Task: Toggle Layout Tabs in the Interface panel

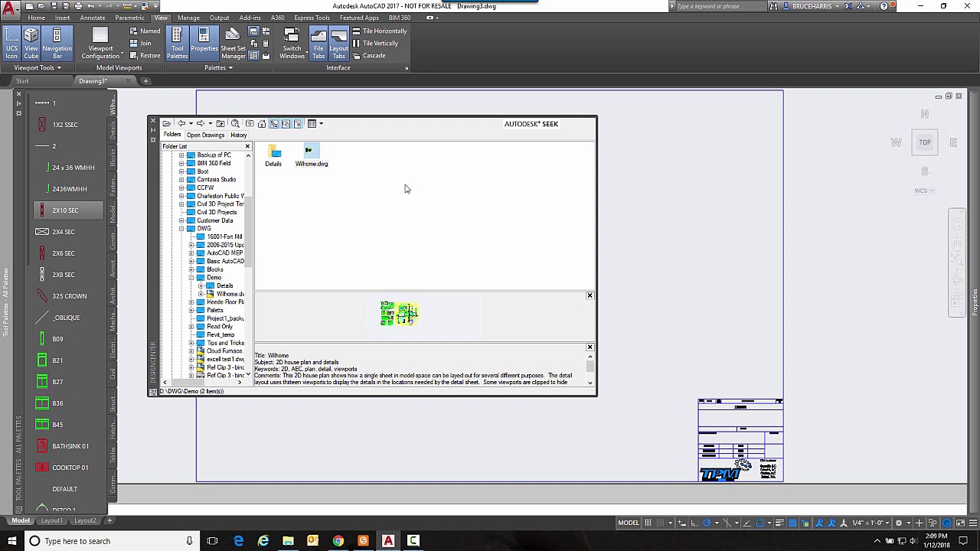Action: [x=338, y=42]
